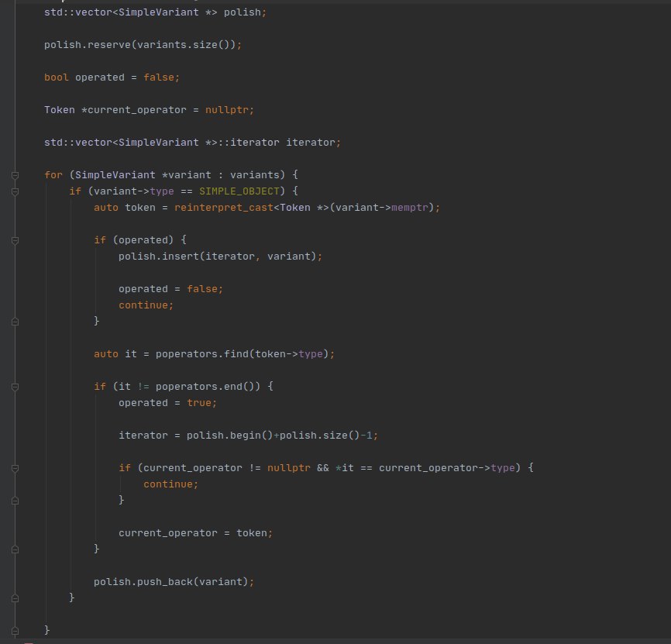The image size is (671, 644).
Task: Click the 'continue;' below 'operated = false;'
Action: 146,305
